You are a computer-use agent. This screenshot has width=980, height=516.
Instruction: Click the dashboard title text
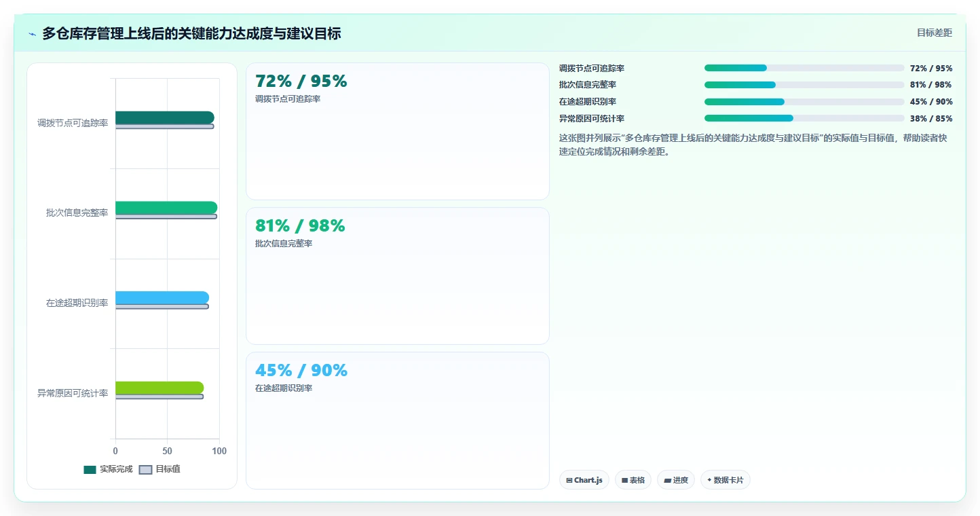(191, 33)
